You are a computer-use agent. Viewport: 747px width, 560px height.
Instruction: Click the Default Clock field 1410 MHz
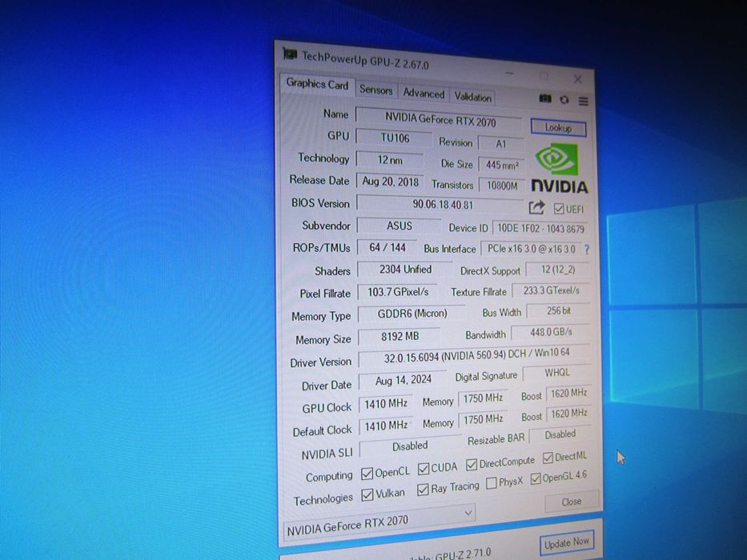(x=385, y=426)
